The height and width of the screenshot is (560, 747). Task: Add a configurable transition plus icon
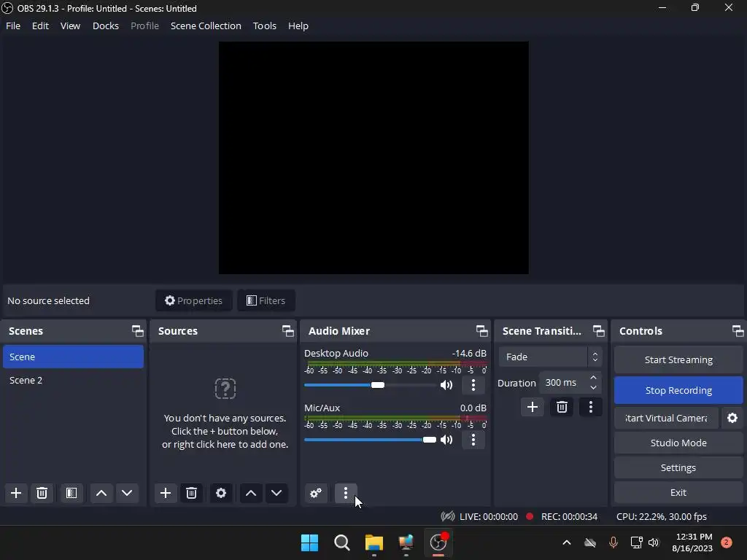point(532,407)
